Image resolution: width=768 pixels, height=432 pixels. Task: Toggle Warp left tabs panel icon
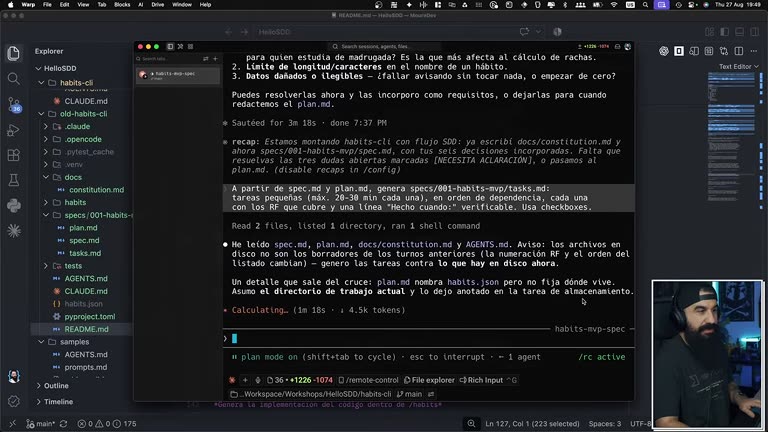(x=170, y=47)
